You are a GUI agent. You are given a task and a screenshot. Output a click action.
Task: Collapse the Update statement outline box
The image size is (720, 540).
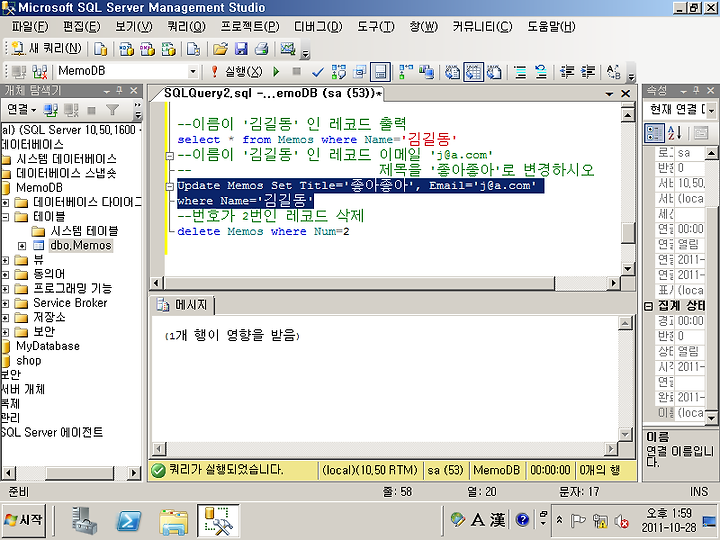tap(169, 186)
